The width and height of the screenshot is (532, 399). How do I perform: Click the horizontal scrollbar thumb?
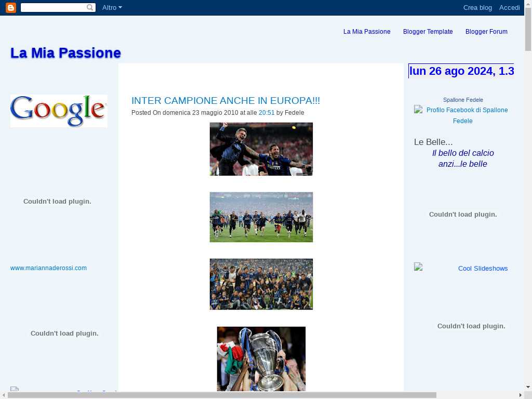pyautogui.click(x=222, y=395)
